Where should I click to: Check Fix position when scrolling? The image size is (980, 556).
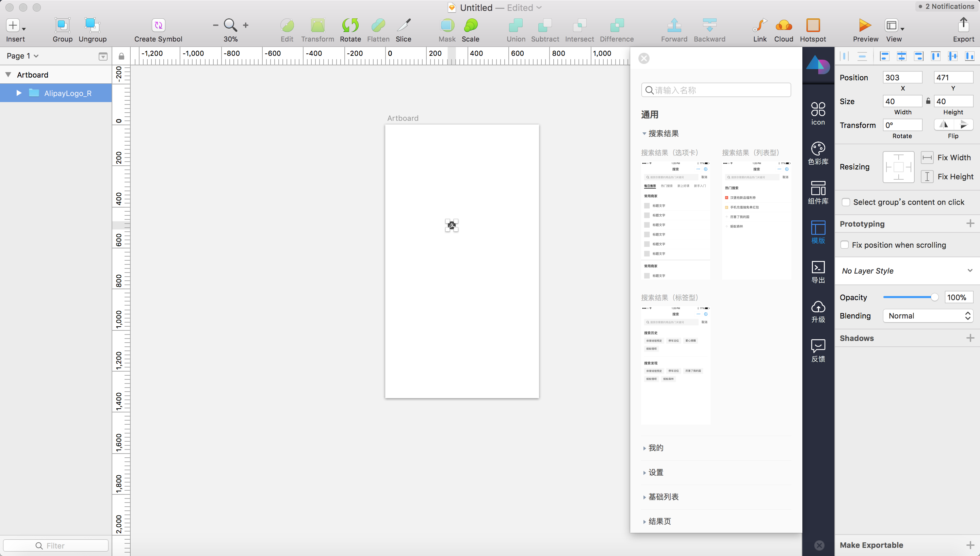point(845,245)
